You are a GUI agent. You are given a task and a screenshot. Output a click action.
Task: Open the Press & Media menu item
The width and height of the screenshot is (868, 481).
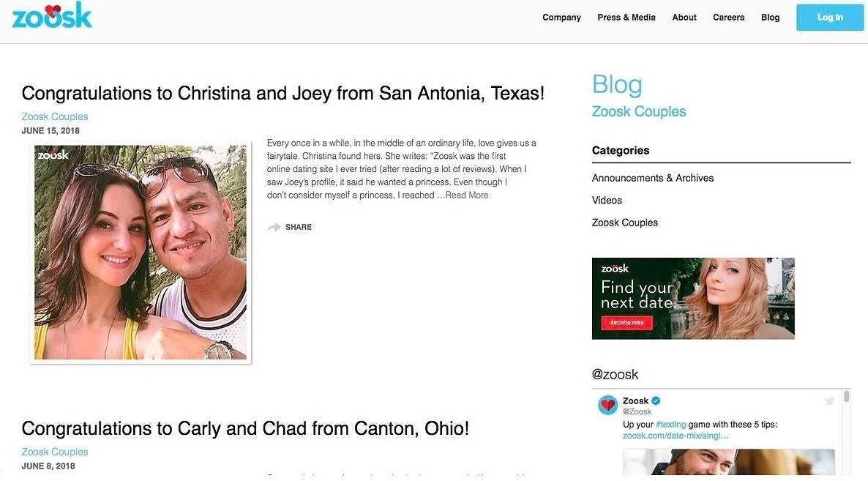(x=626, y=17)
